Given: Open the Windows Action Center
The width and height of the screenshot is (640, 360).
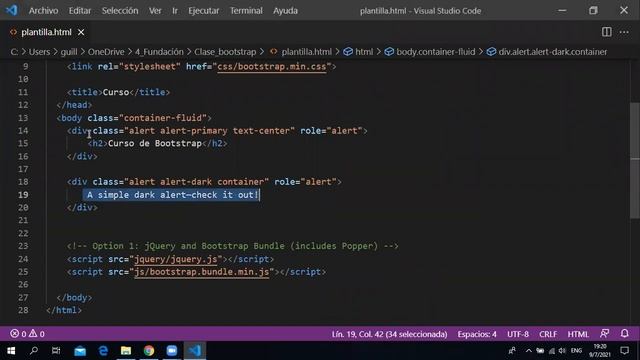Looking at the screenshot, I should 624,351.
